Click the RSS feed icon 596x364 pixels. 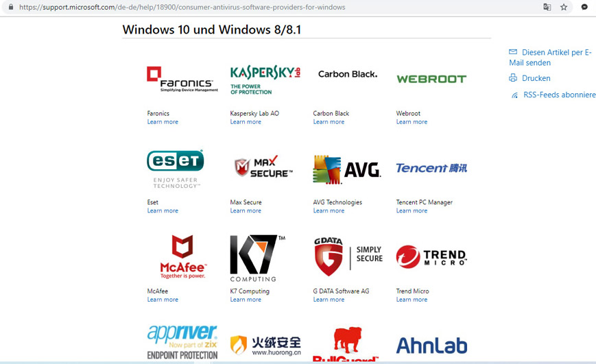click(x=514, y=95)
